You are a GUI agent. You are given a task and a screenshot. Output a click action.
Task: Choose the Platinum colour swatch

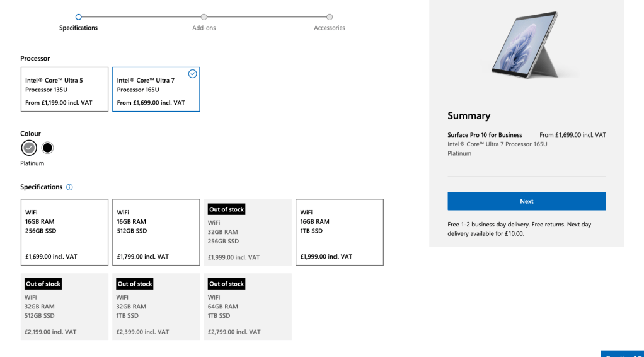pyautogui.click(x=29, y=148)
